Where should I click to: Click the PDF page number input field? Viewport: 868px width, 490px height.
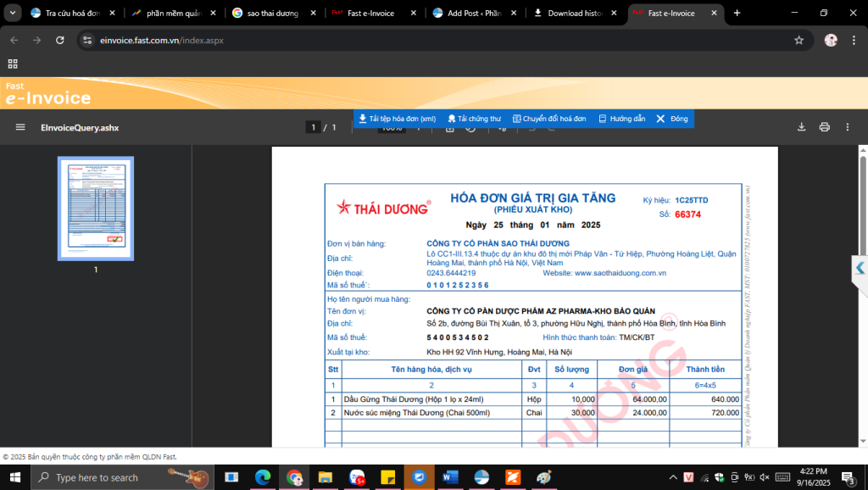click(x=314, y=127)
